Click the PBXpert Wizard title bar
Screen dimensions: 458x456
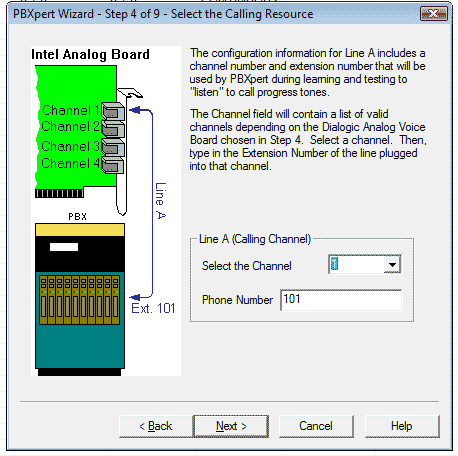point(213,14)
